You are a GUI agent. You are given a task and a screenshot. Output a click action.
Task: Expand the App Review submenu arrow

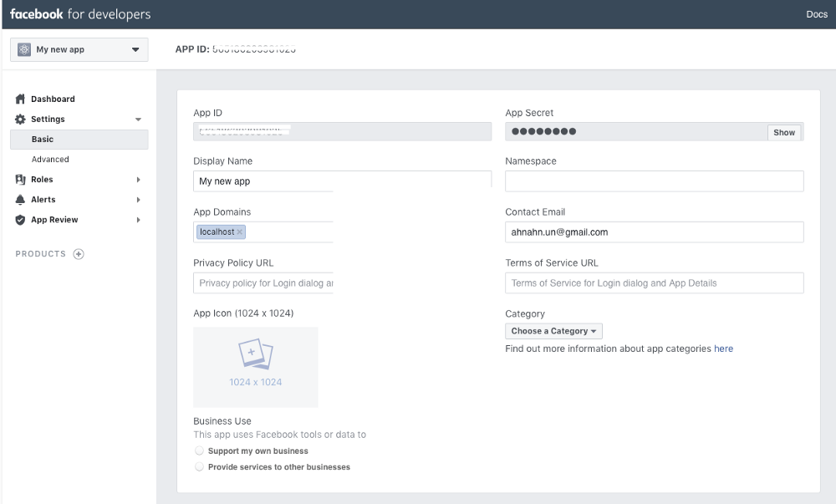[x=138, y=220]
